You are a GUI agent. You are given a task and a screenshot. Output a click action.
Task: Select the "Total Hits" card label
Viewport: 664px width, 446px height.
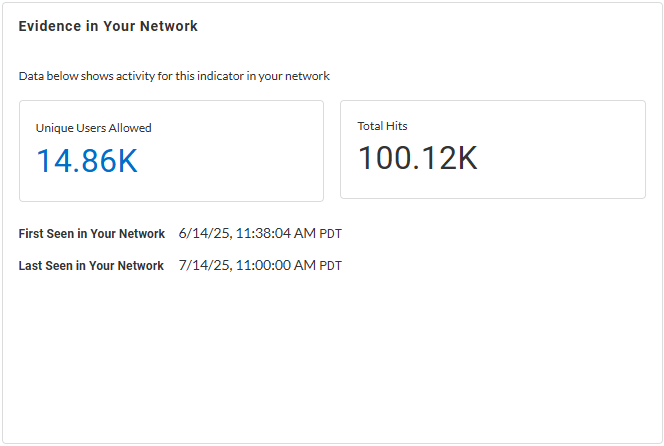[x=383, y=126]
